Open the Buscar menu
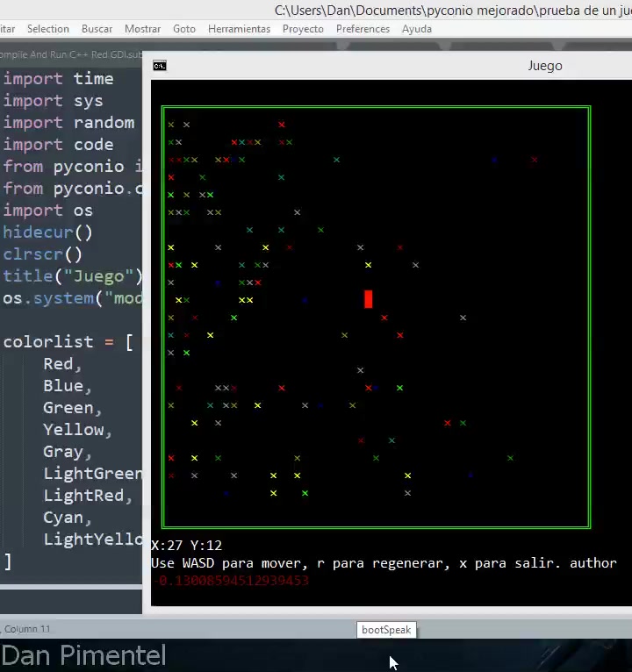 (97, 29)
